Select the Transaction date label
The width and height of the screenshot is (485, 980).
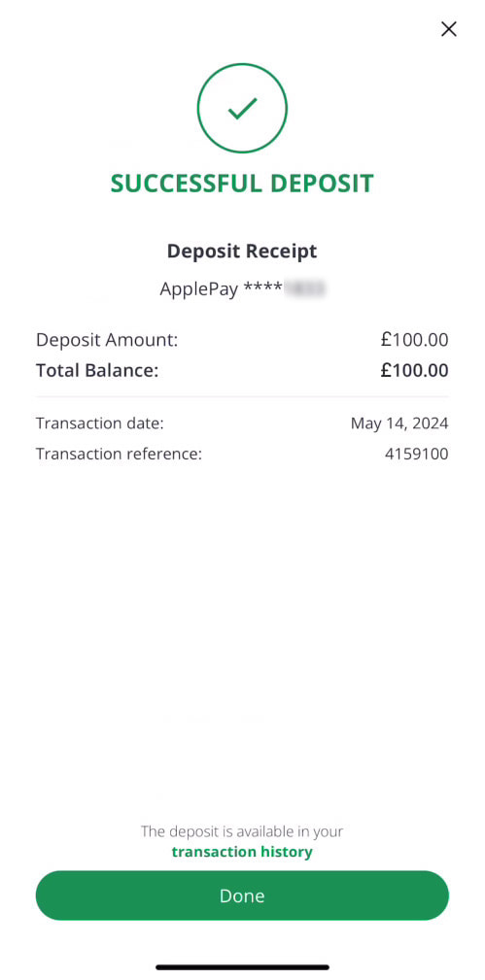(x=99, y=423)
